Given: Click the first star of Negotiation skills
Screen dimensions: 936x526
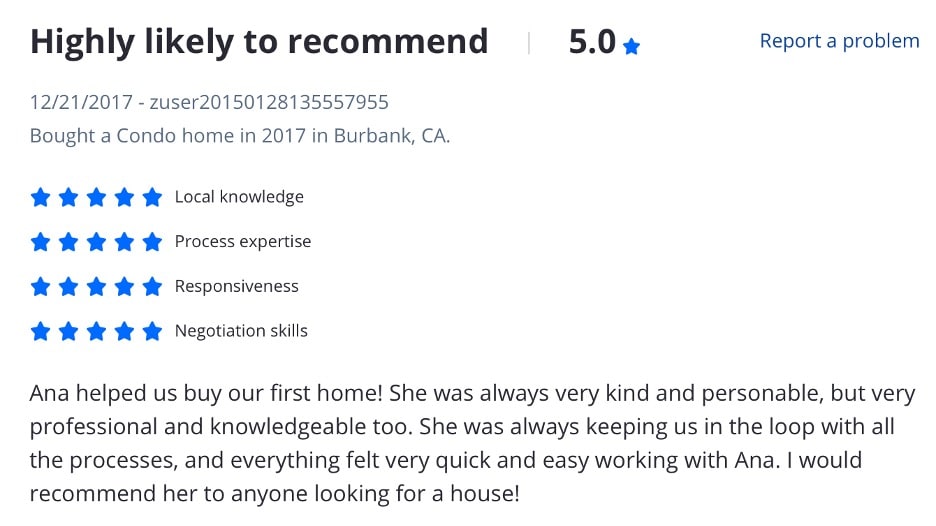Looking at the screenshot, I should 41,331.
